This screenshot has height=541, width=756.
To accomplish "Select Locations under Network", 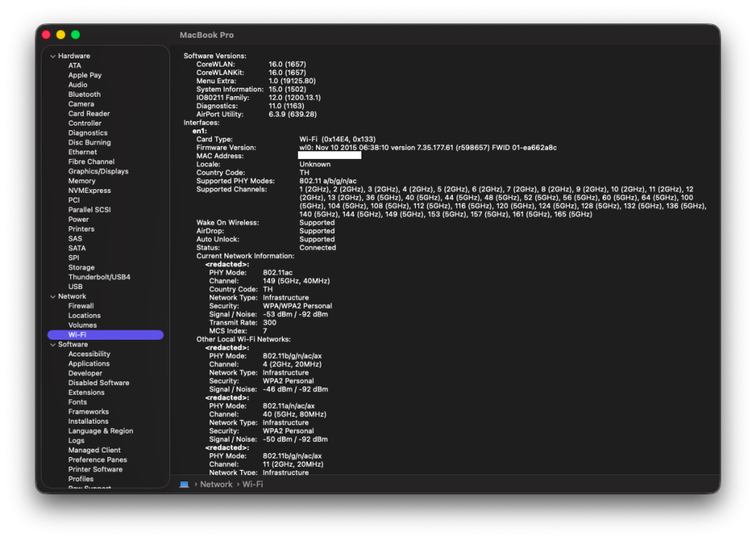I will click(85, 316).
